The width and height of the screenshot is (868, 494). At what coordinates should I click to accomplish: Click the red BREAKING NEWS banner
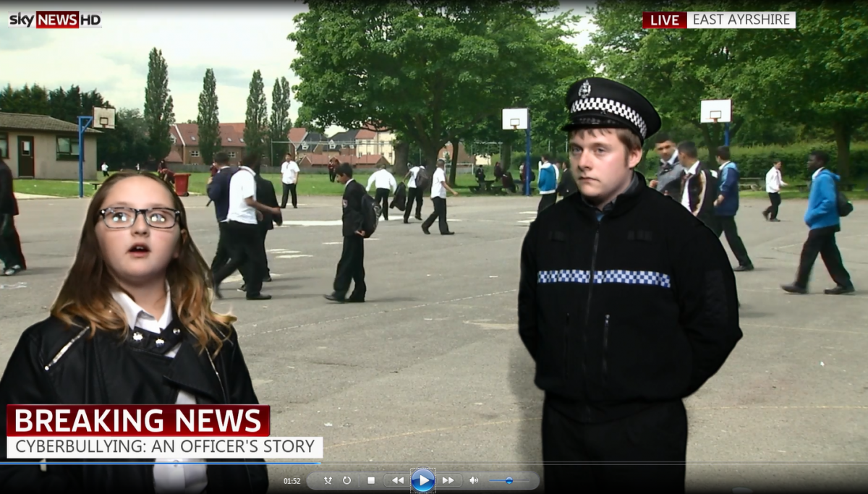138,420
